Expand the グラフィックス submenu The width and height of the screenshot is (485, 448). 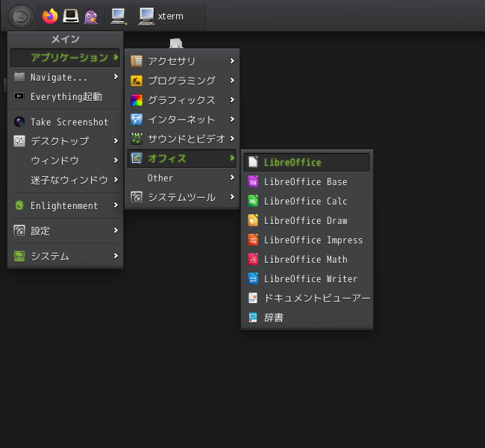[182, 100]
